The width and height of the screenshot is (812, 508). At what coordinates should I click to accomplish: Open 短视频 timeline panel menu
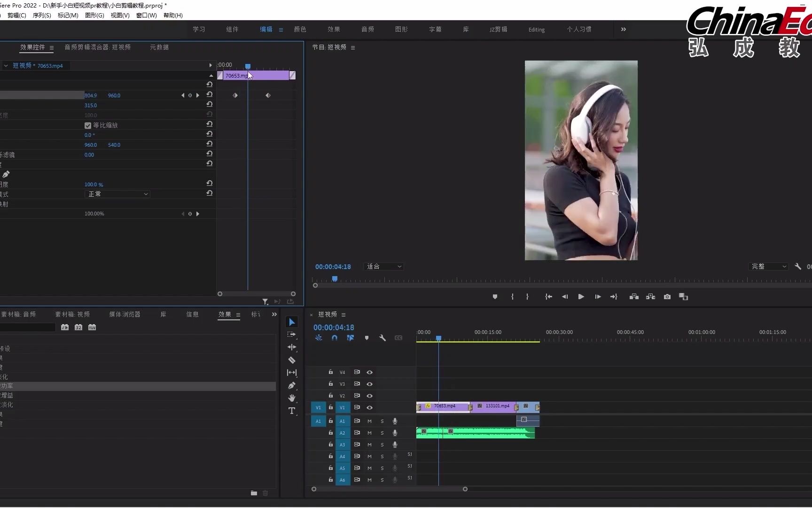tap(344, 315)
